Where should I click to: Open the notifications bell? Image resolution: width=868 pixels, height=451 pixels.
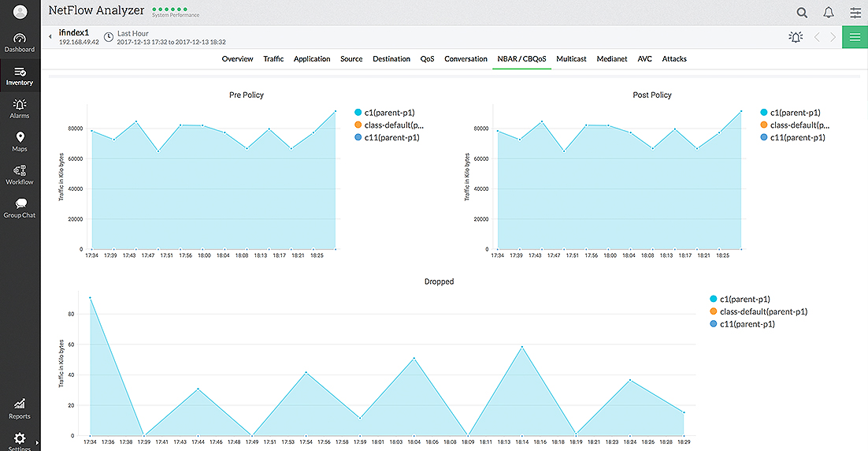pyautogui.click(x=828, y=12)
